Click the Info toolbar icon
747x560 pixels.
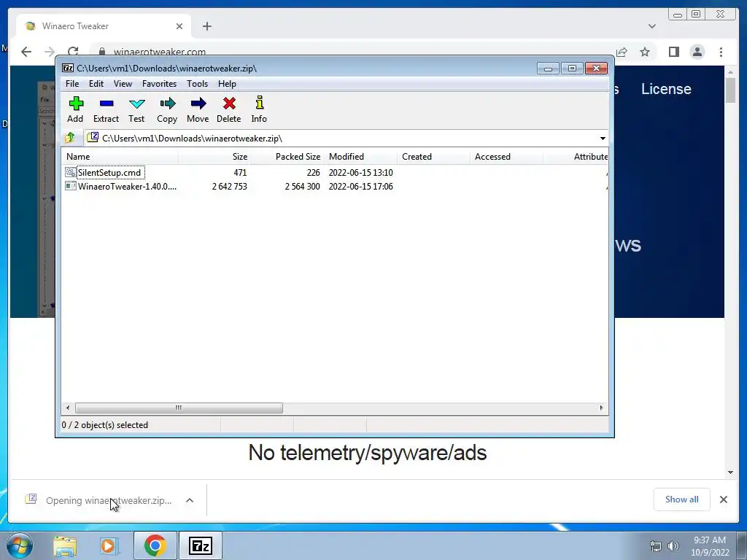259,103
